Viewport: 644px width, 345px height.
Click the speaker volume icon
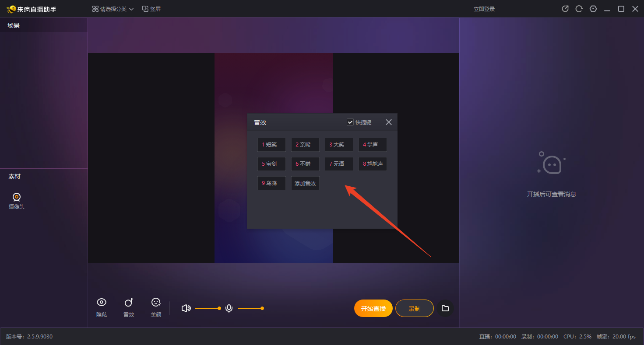tap(186, 308)
